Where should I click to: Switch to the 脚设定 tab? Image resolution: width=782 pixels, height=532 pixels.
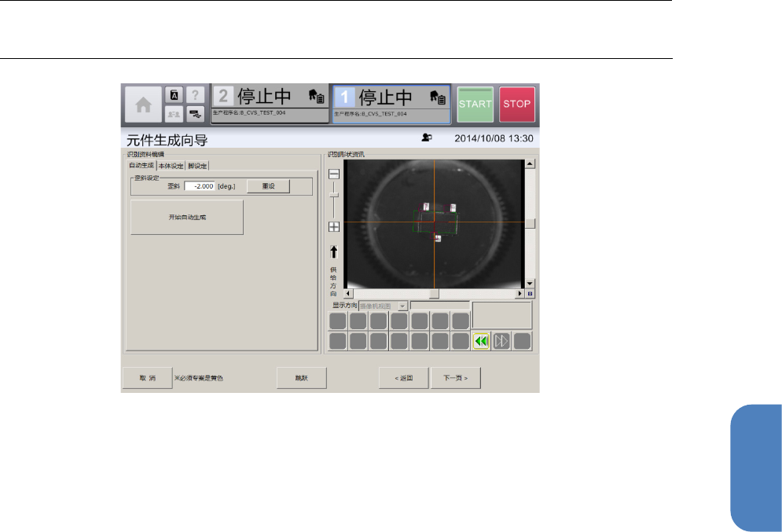[x=197, y=166]
